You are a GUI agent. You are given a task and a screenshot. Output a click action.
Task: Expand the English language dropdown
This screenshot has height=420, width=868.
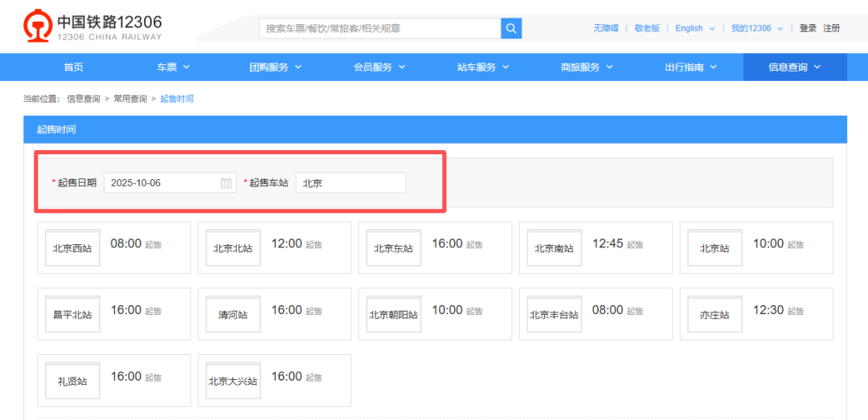[x=695, y=28]
